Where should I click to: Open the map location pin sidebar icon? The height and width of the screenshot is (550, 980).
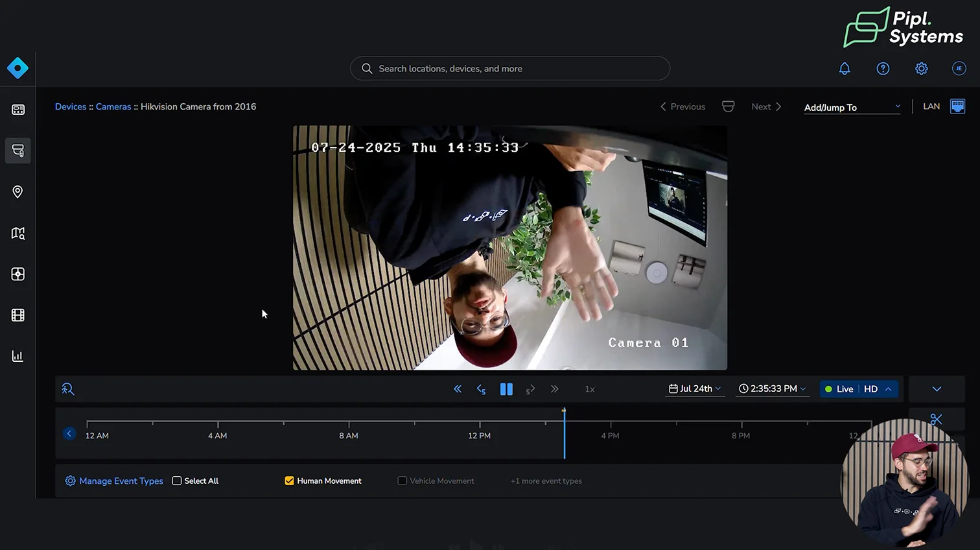pyautogui.click(x=17, y=192)
